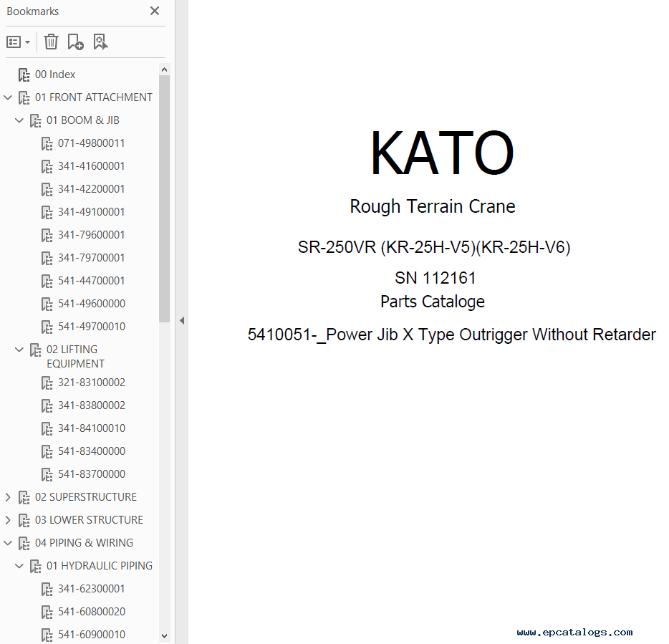The image size is (669, 644).
Task: Click the icon beside bookmark 341-42200001
Action: tap(47, 190)
